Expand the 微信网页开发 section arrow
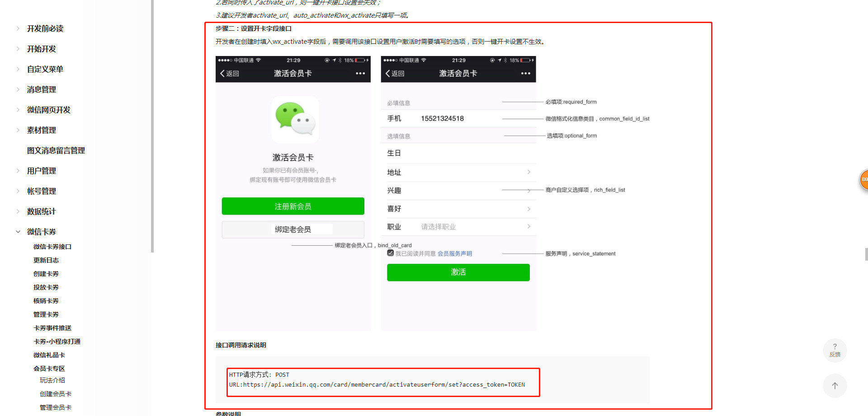Viewport: 868px width, 416px height. point(18,110)
